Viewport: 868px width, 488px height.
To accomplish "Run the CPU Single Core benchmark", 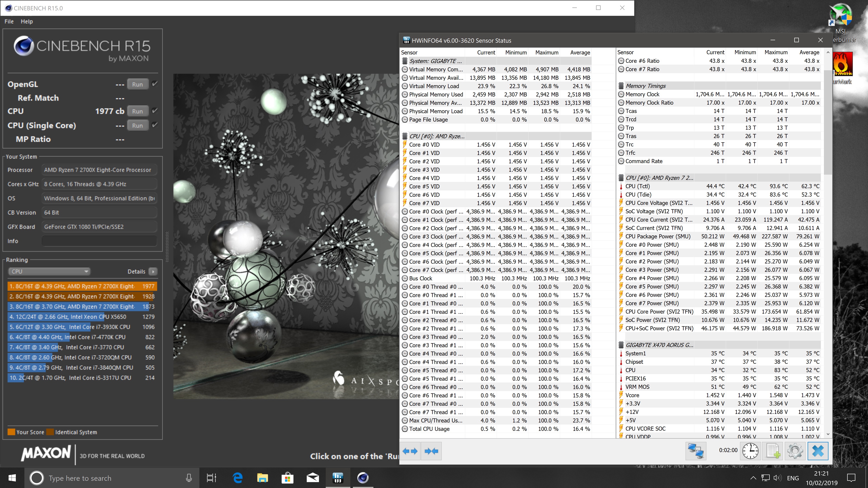I will (137, 125).
